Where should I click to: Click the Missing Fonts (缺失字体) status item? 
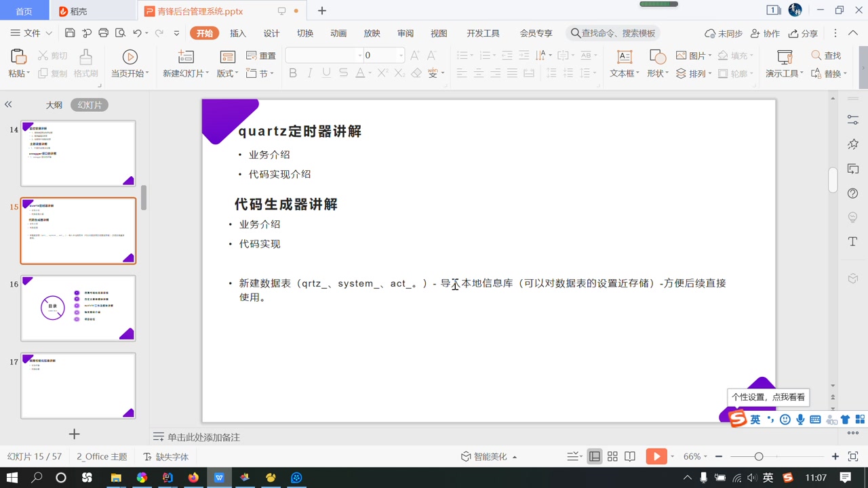[x=165, y=457]
